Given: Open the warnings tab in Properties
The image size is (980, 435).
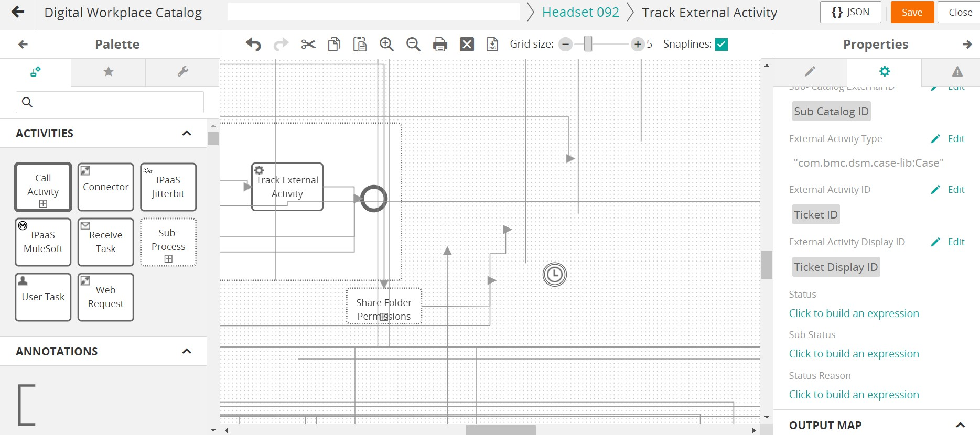Looking at the screenshot, I should 957,72.
